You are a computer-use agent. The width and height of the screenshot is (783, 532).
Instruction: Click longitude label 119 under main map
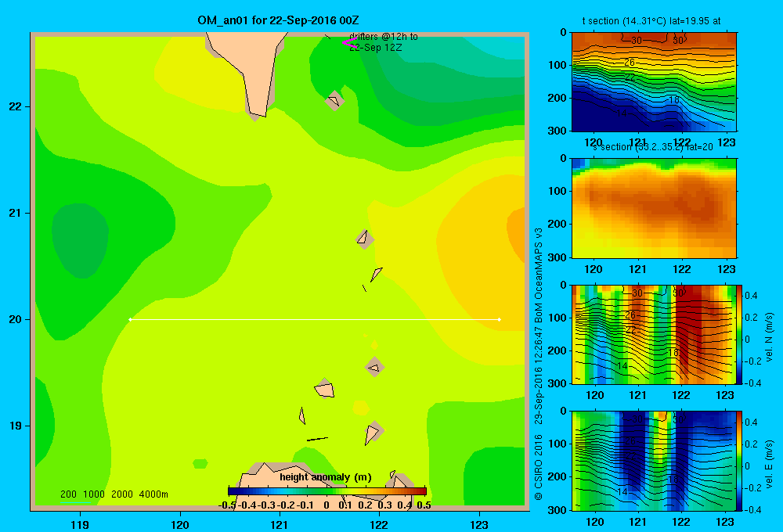(80, 524)
